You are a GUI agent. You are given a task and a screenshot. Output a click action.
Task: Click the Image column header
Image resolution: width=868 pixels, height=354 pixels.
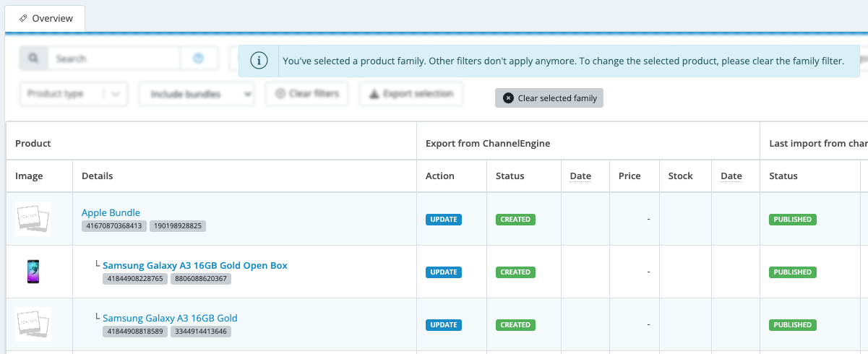point(29,176)
